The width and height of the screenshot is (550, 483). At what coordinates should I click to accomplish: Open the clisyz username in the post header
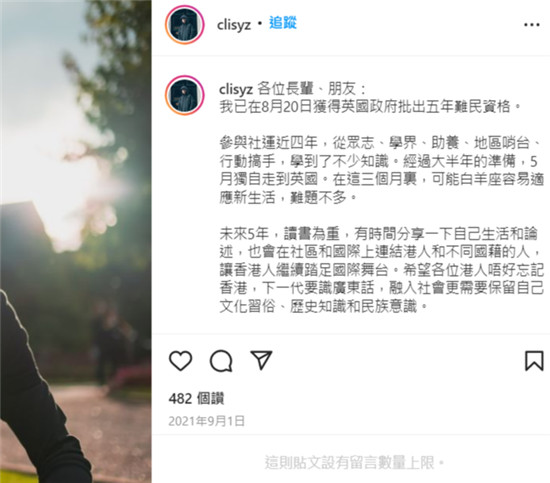click(234, 25)
